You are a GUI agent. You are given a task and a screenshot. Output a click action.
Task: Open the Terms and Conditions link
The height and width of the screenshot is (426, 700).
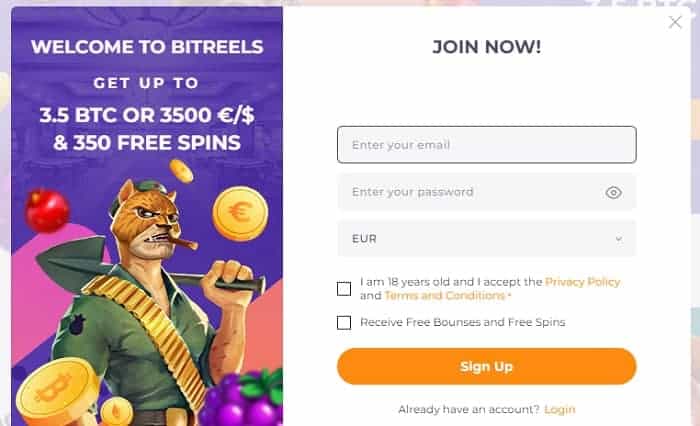coord(445,296)
